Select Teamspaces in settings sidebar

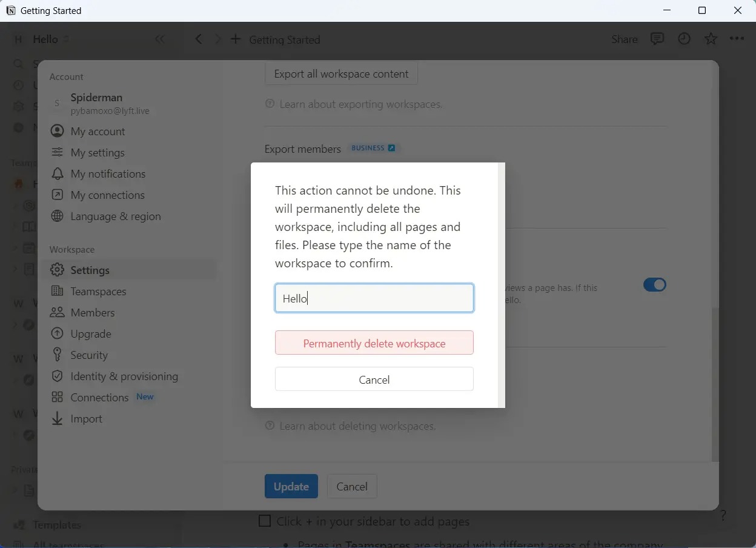tap(98, 292)
